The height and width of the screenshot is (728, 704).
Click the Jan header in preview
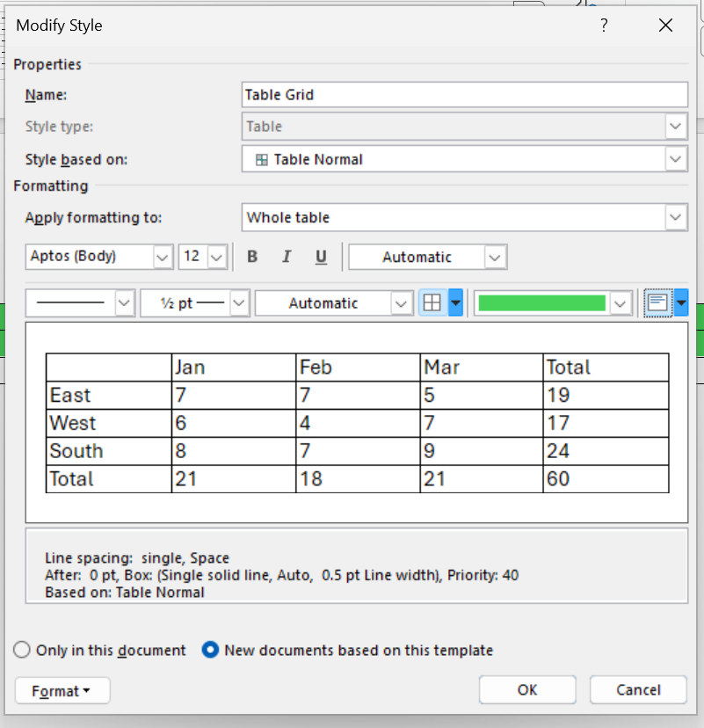pyautogui.click(x=190, y=368)
